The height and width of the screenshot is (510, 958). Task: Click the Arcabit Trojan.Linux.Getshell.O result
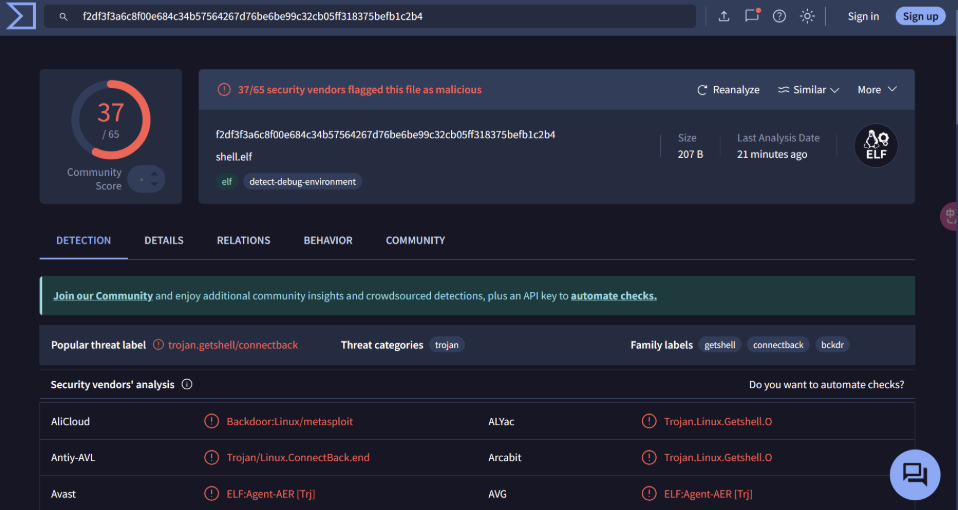[x=718, y=457]
